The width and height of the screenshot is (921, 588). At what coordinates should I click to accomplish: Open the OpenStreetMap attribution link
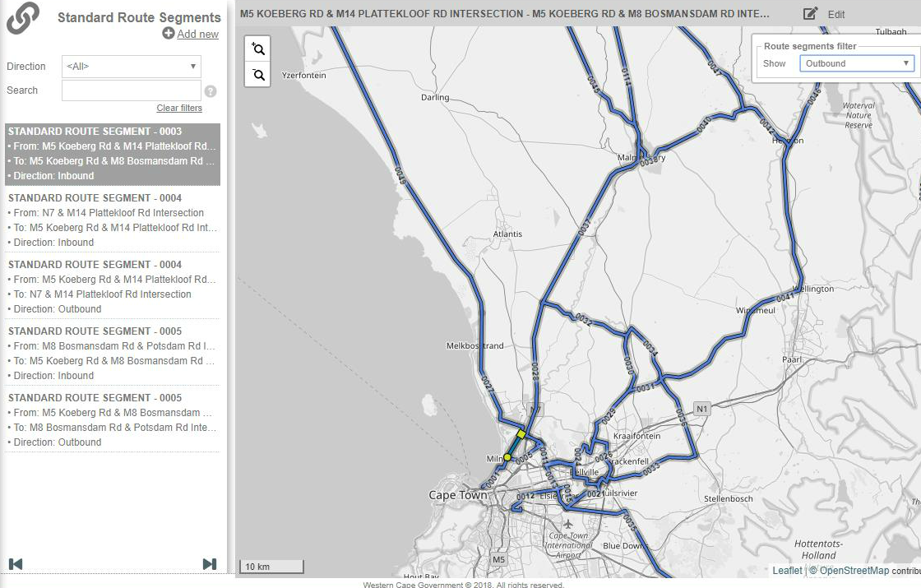point(854,571)
